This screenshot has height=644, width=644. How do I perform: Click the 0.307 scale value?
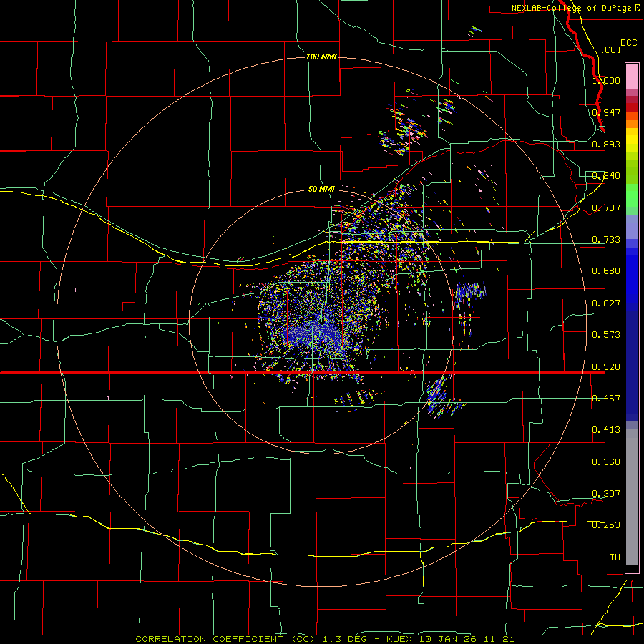point(606,494)
